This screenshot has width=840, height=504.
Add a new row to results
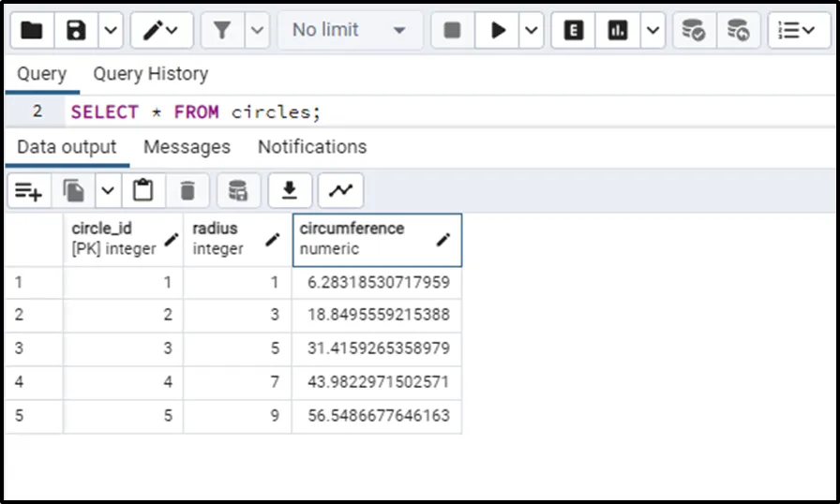point(28,191)
